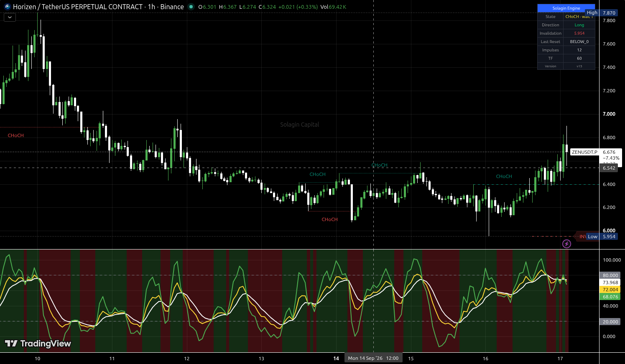Click the blue Solagin Engine table header

(566, 8)
